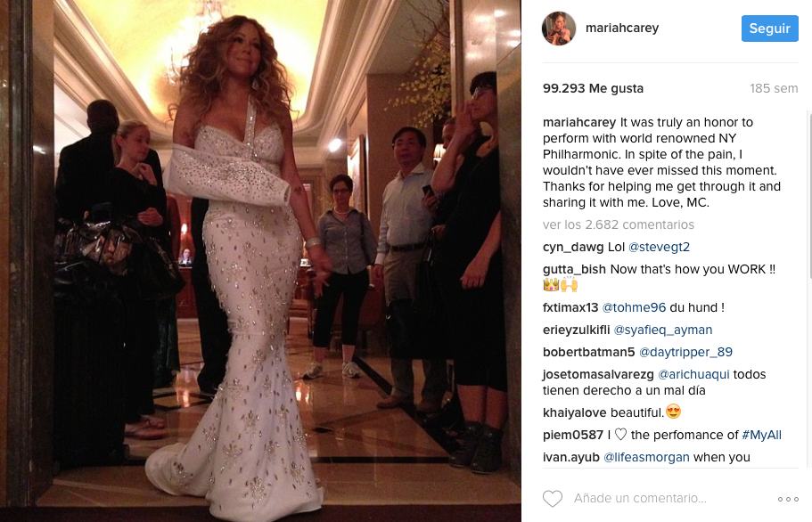Open the 185 sem timestamp link
Viewport: 812px width, 522px height.
[x=774, y=88]
